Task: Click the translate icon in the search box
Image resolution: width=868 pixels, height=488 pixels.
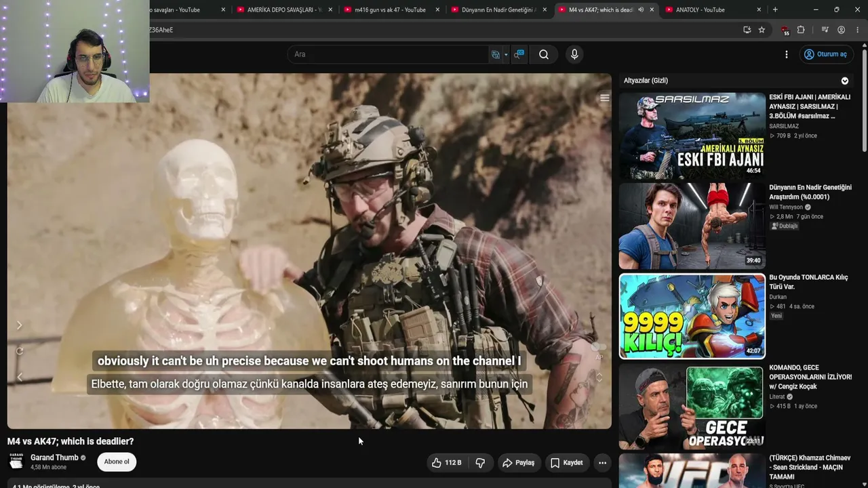Action: point(496,54)
